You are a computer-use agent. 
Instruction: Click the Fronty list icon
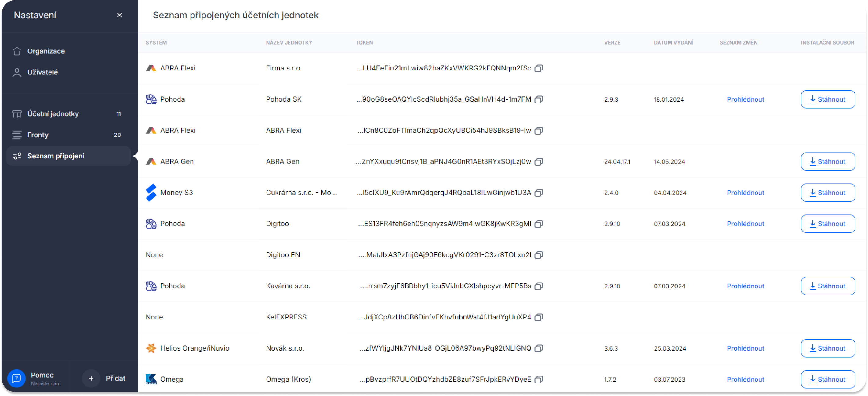(x=17, y=135)
